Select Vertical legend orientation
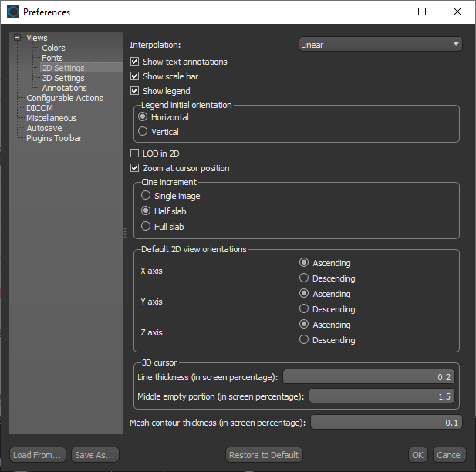Screen dimensions: 476x472 coord(143,132)
